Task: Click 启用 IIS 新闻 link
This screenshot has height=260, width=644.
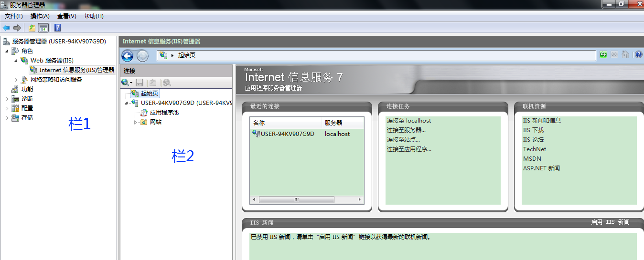Action: pos(610,222)
